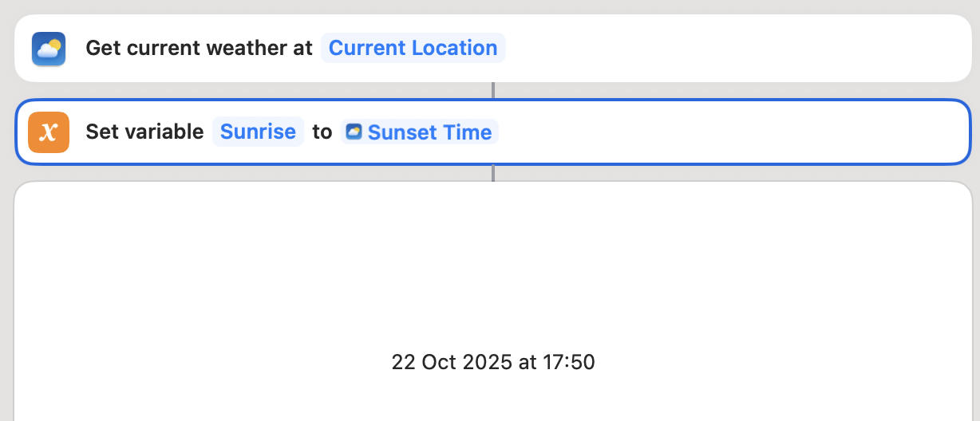Click the "Get current weather at" label
The width and height of the screenshot is (980, 421).
(199, 49)
